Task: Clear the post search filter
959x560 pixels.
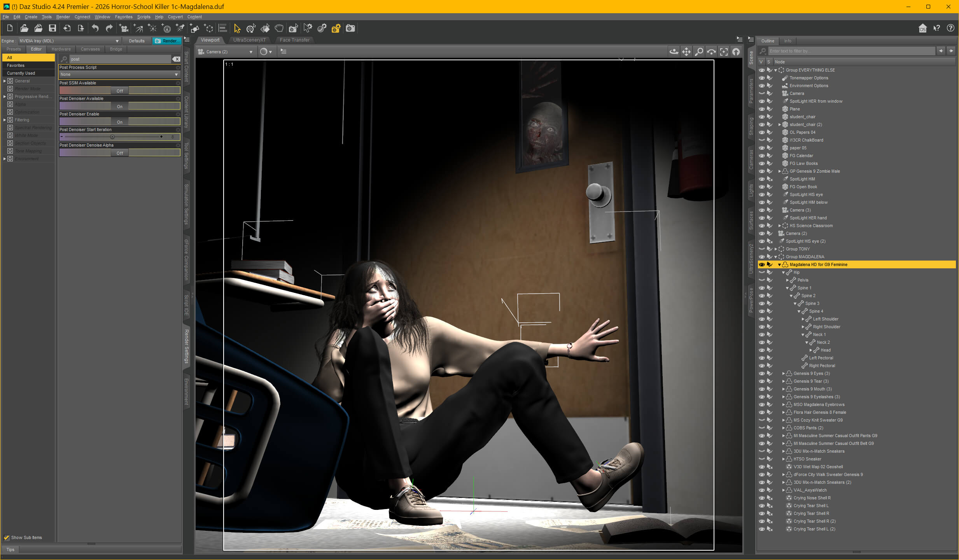Action: (x=176, y=59)
